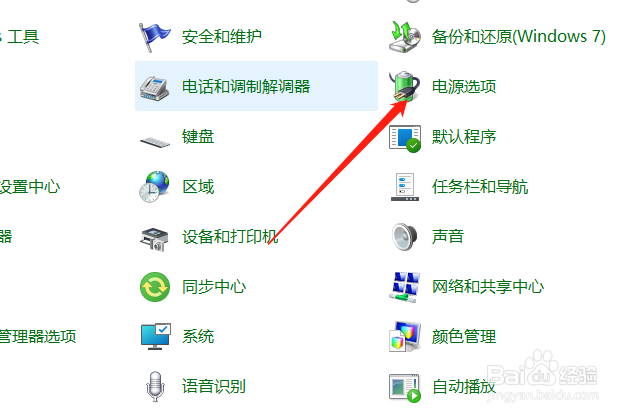Select 电源选项 text label
This screenshot has height=418, width=635.
tap(464, 86)
